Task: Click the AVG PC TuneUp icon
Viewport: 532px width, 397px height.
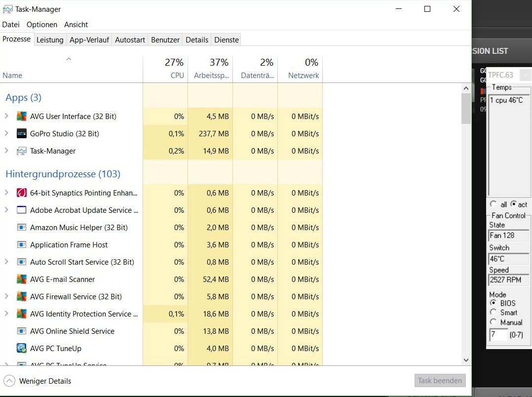Action: 21,349
